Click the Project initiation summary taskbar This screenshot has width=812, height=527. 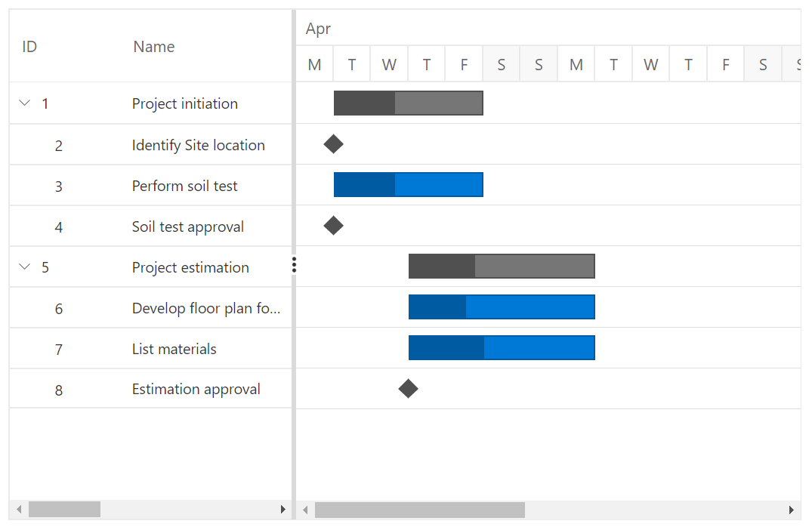pyautogui.click(x=408, y=103)
